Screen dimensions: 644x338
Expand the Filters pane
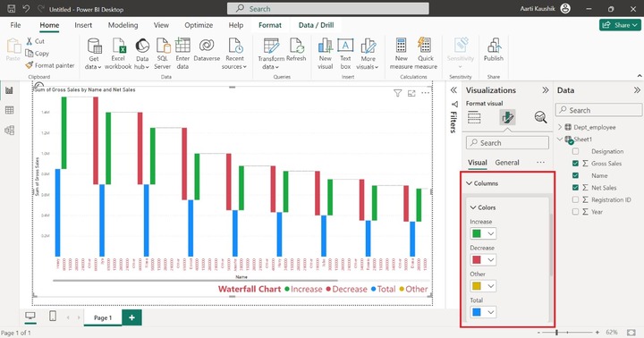453,90
